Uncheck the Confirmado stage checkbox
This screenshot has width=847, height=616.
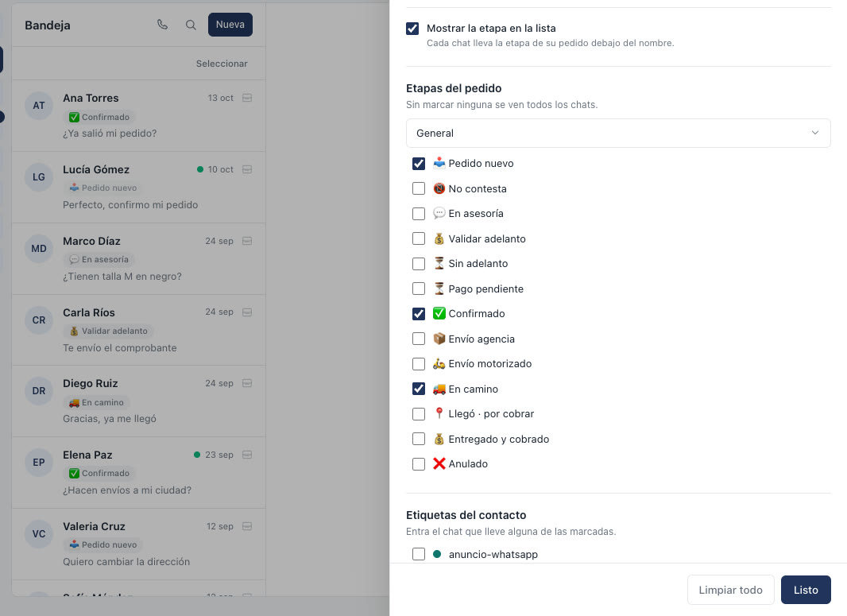[x=419, y=314]
